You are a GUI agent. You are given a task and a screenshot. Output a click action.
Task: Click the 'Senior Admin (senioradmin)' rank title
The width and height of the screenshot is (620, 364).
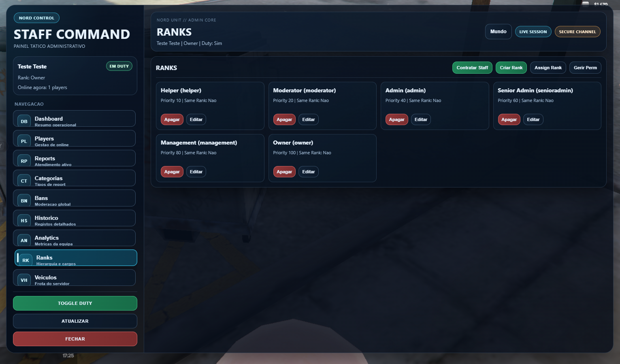535,90
